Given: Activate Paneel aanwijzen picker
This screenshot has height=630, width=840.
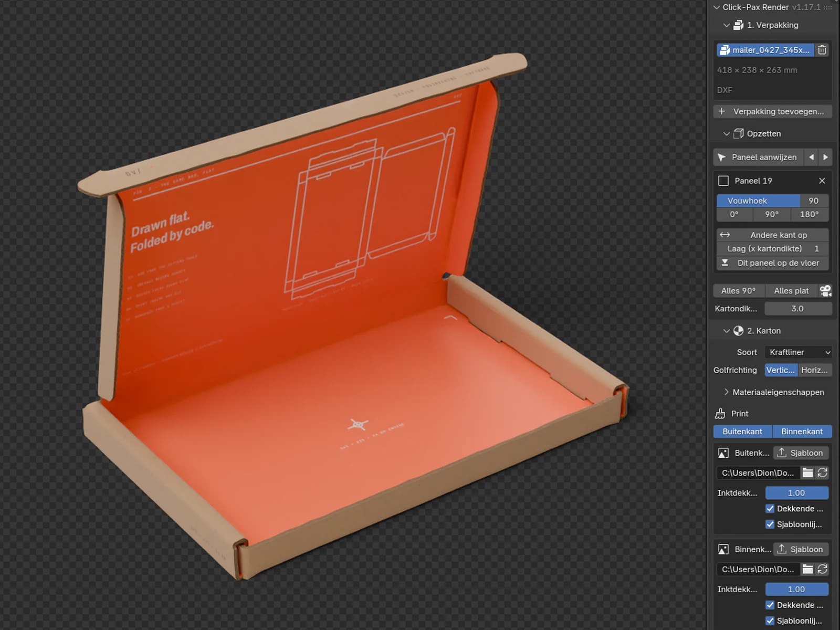Looking at the screenshot, I should coord(758,157).
